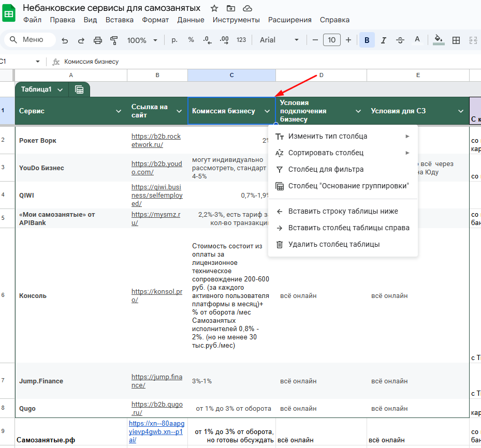The width and height of the screenshot is (481, 448).
Task: Click the Print icon in toolbar
Action: pyautogui.click(x=98, y=40)
